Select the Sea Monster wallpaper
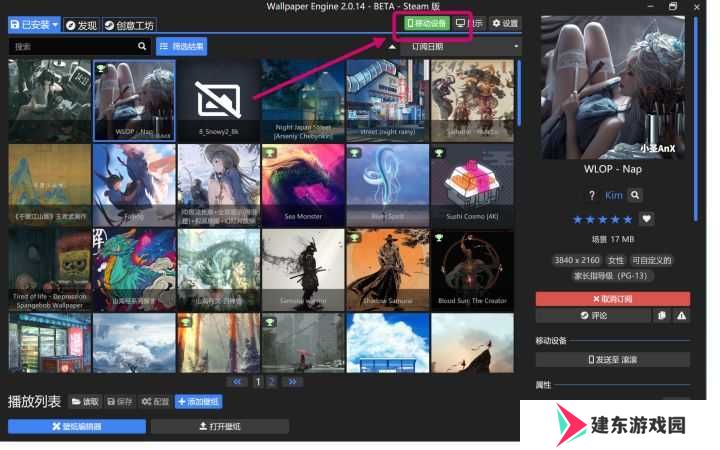The height and width of the screenshot is (450, 720). point(303,185)
